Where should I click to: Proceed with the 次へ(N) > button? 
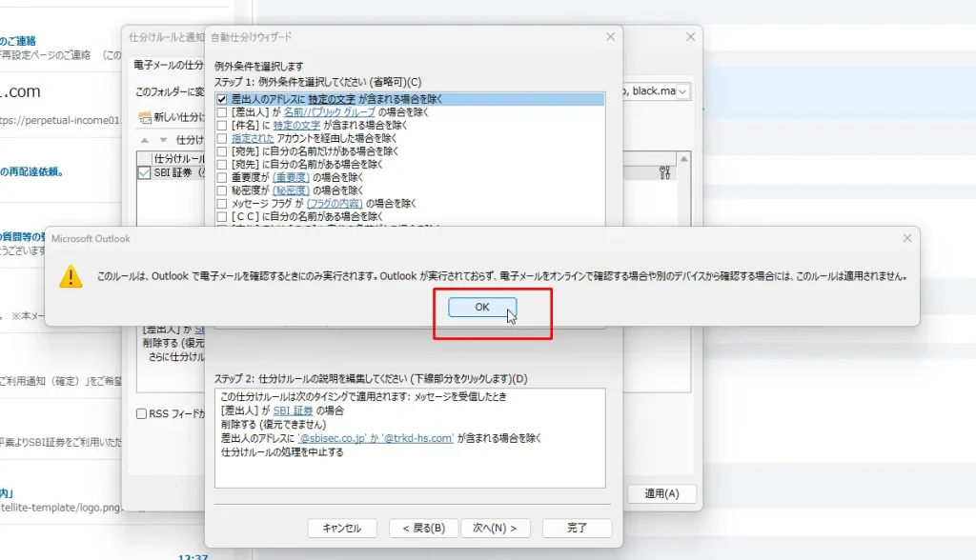[495, 528]
